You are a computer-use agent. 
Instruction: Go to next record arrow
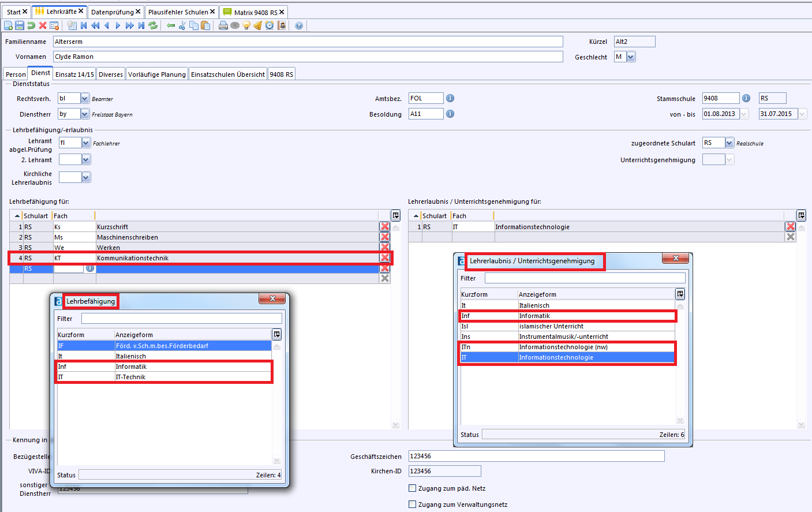pos(118,25)
